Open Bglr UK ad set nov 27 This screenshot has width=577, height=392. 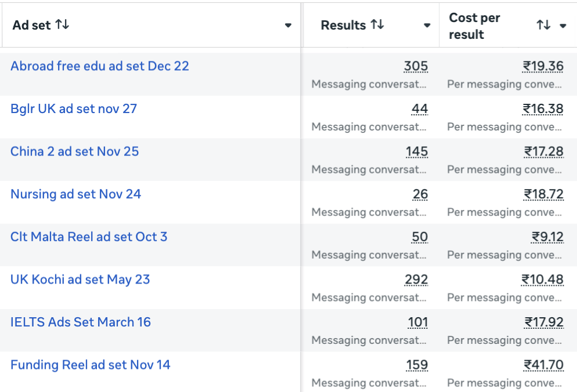(x=74, y=109)
